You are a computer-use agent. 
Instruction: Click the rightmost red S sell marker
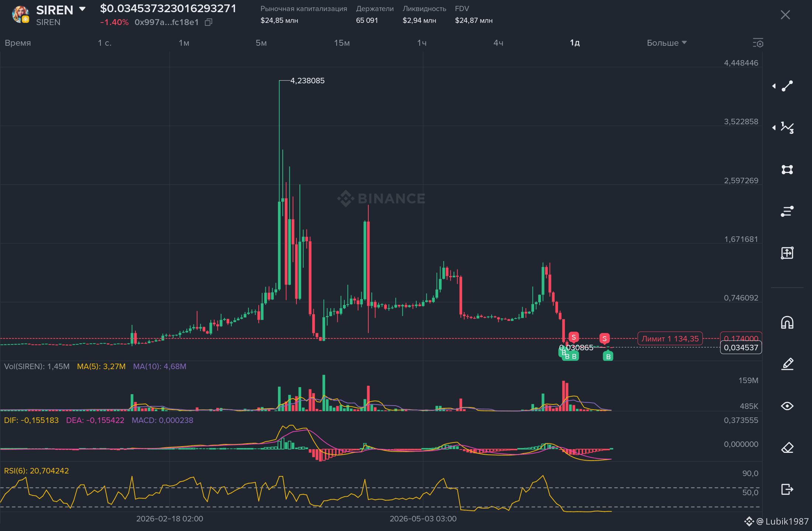click(x=604, y=339)
